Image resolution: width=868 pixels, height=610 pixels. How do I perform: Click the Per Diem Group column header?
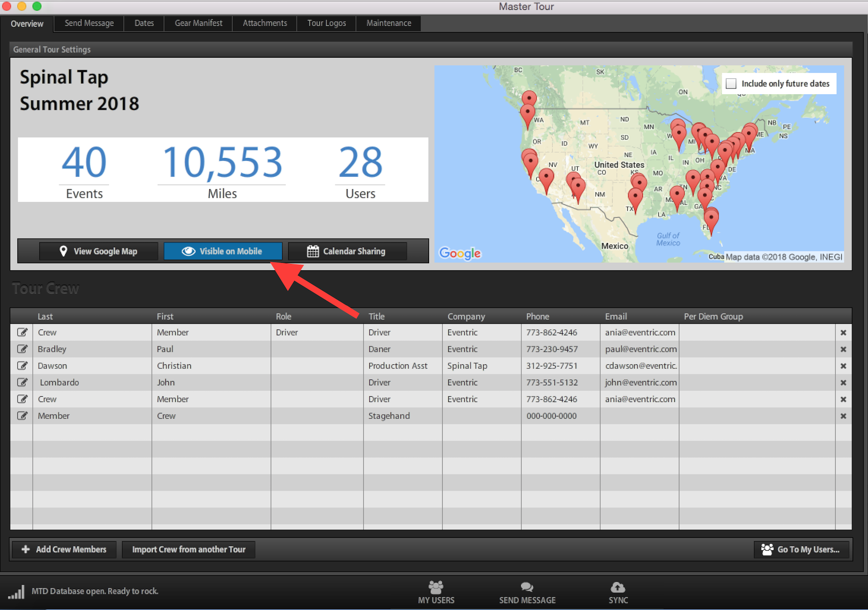pyautogui.click(x=757, y=316)
